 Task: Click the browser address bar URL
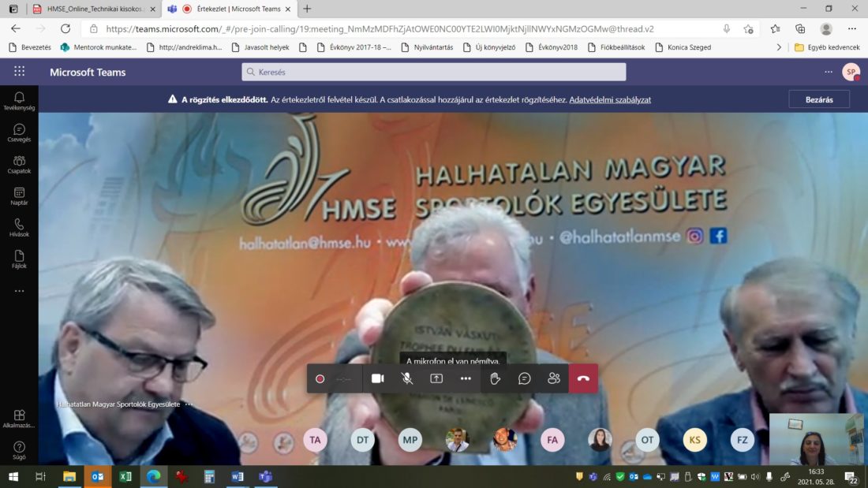point(380,28)
